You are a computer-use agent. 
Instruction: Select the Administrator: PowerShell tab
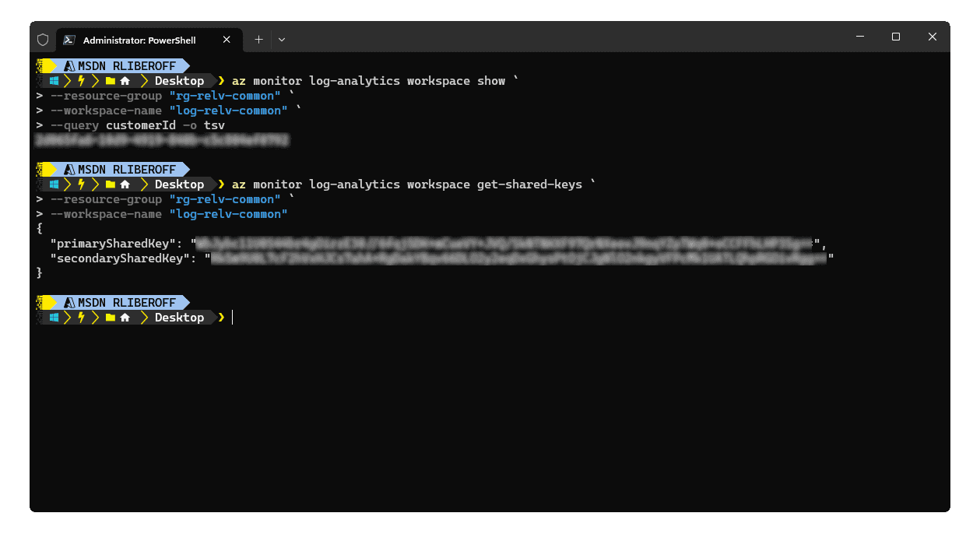(139, 40)
